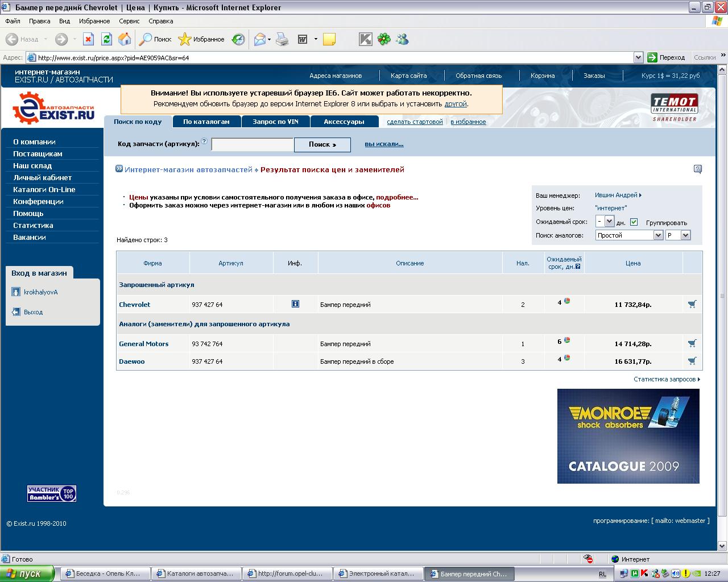Image resolution: width=728 pixels, height=582 pixels.
Task: Click сделать стартовой link
Action: pos(415,122)
